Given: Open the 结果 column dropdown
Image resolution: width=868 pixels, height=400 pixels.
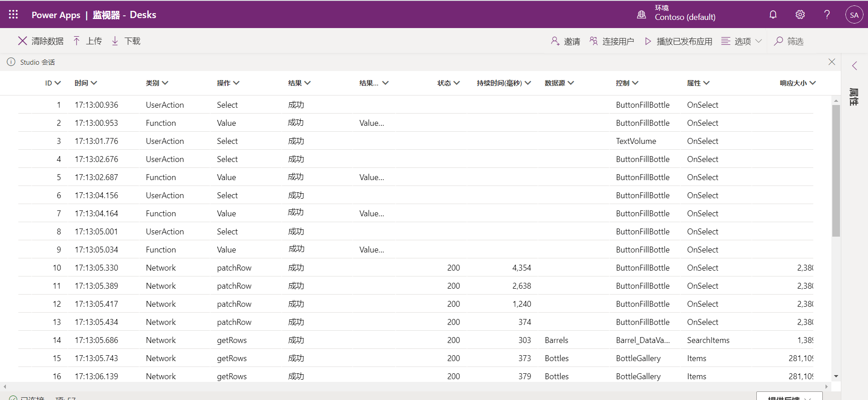Looking at the screenshot, I should coord(307,83).
